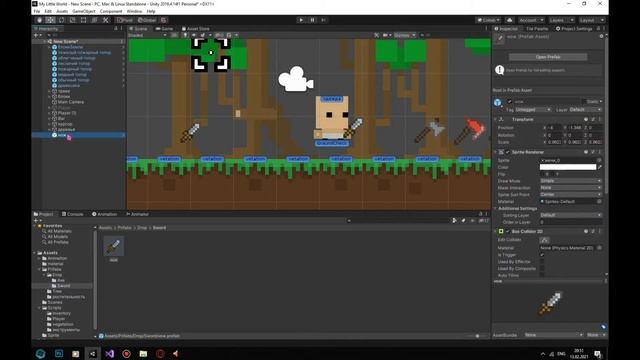Open the Draw Mode dropdown

click(571, 181)
